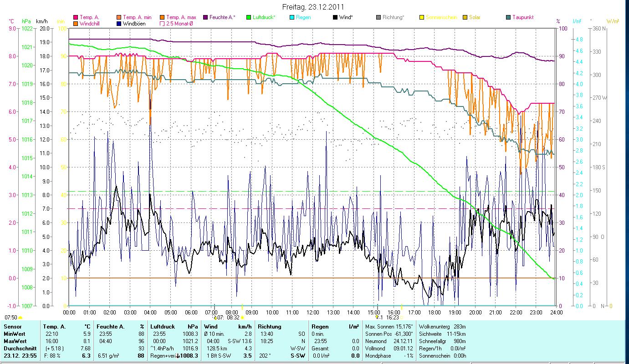Click the chart title Freitag, 23.12.2011

click(x=313, y=7)
